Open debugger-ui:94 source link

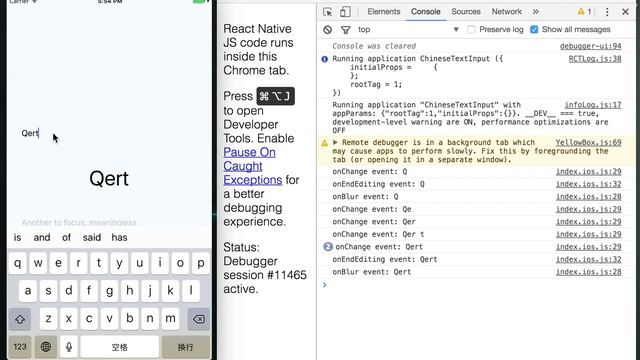[x=591, y=46]
